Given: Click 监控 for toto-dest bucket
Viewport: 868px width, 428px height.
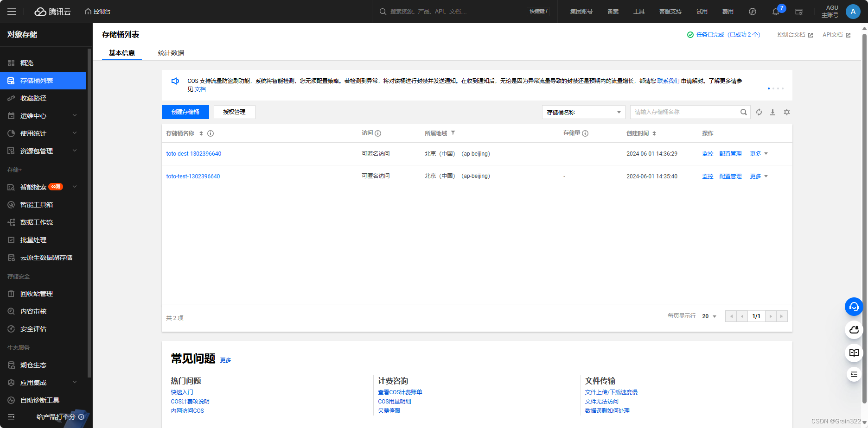Looking at the screenshot, I should (x=708, y=154).
